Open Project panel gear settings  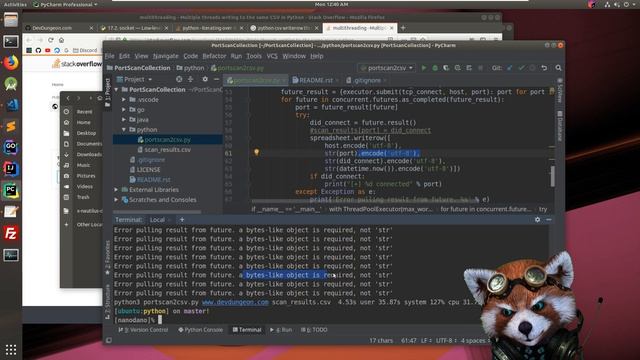pos(205,79)
